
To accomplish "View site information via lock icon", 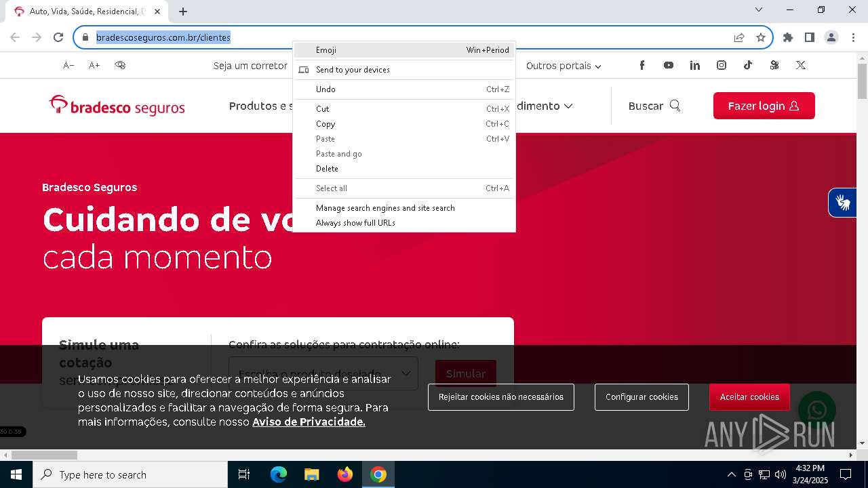I will click(x=85, y=37).
